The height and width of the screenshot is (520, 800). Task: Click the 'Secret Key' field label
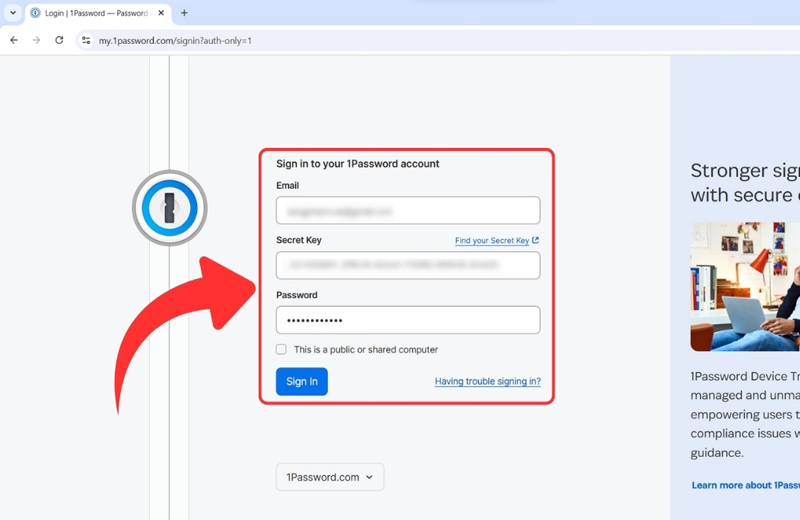click(298, 240)
